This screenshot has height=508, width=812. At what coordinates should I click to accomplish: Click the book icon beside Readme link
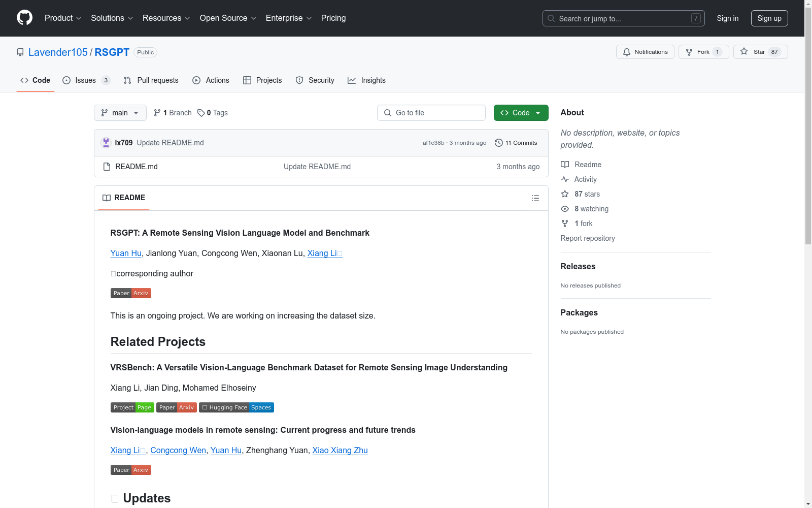click(x=565, y=165)
